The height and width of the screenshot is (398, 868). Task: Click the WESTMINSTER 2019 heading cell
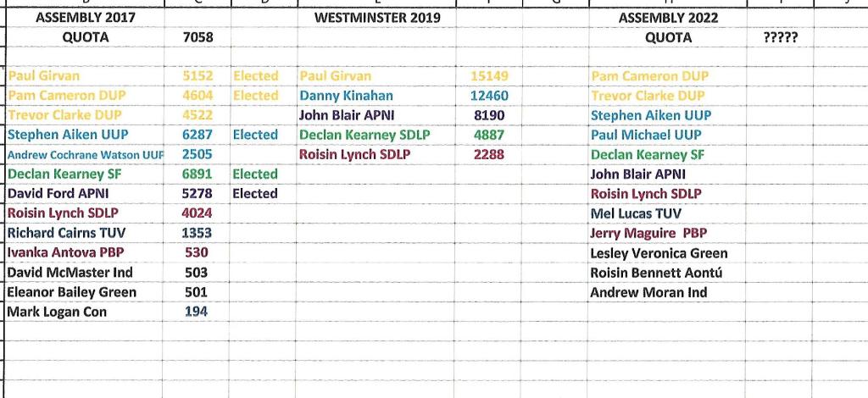pos(371,17)
